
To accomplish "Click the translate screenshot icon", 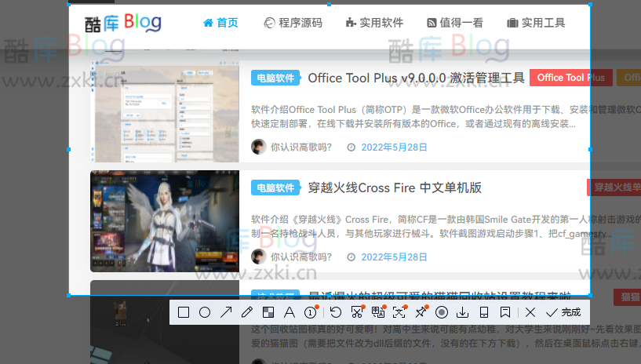I will point(378,312).
